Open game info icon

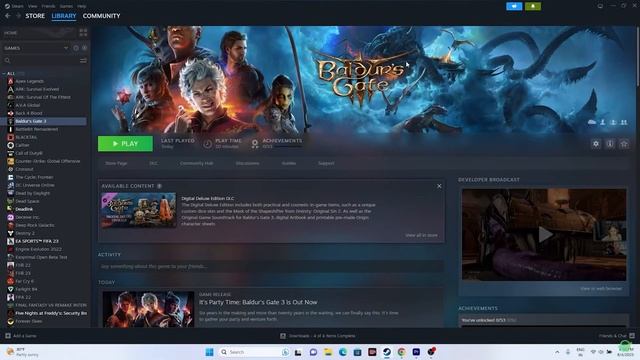pyautogui.click(x=610, y=144)
